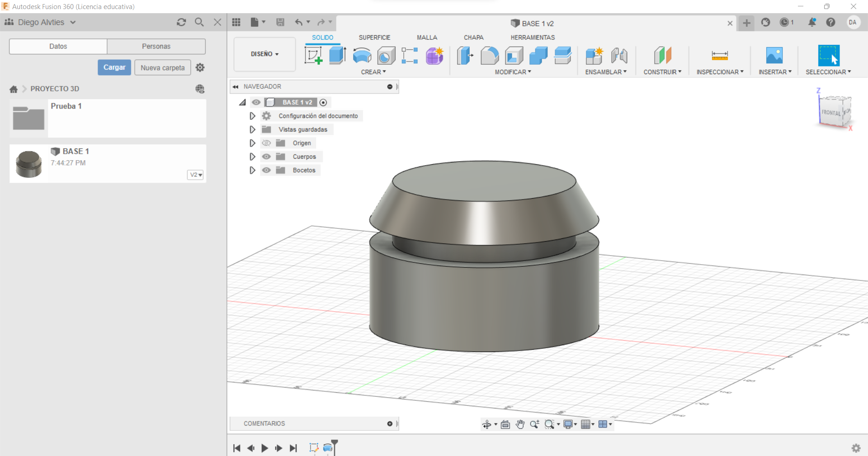Select the Rectangular Pattern tool
The image size is (868, 456).
tap(410, 56)
